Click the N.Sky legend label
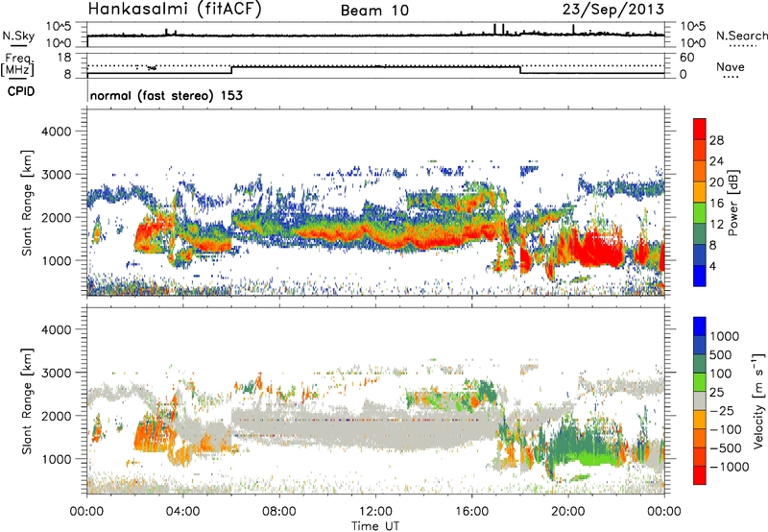768x532 pixels. pos(18,36)
